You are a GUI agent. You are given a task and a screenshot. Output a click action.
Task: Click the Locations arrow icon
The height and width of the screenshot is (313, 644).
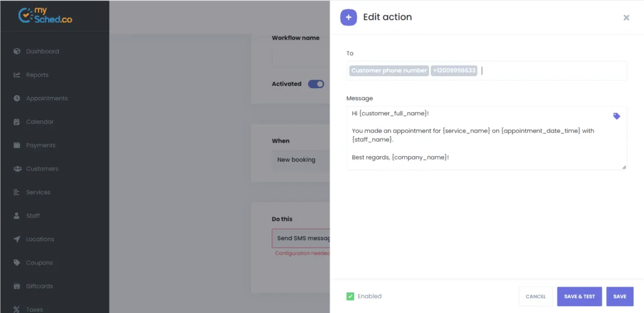click(x=17, y=239)
